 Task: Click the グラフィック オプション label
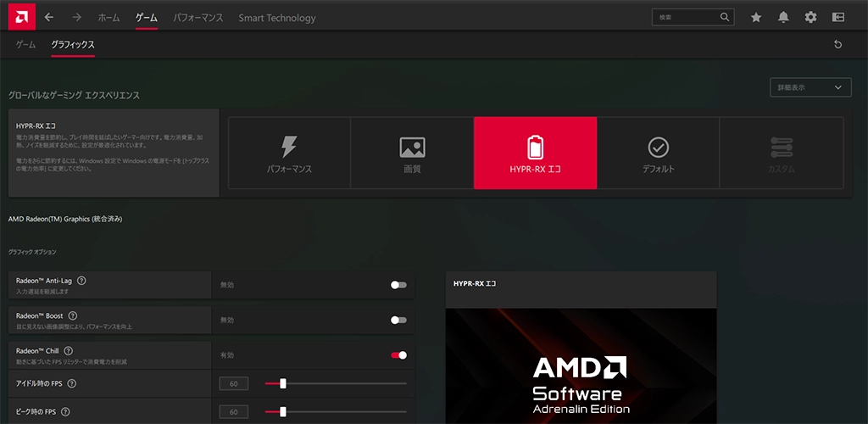[32, 252]
